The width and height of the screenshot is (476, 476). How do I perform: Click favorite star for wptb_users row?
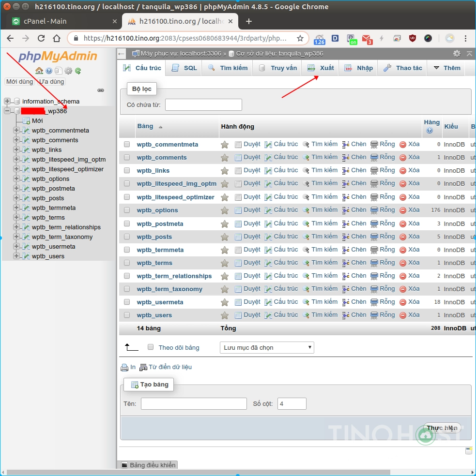225,315
